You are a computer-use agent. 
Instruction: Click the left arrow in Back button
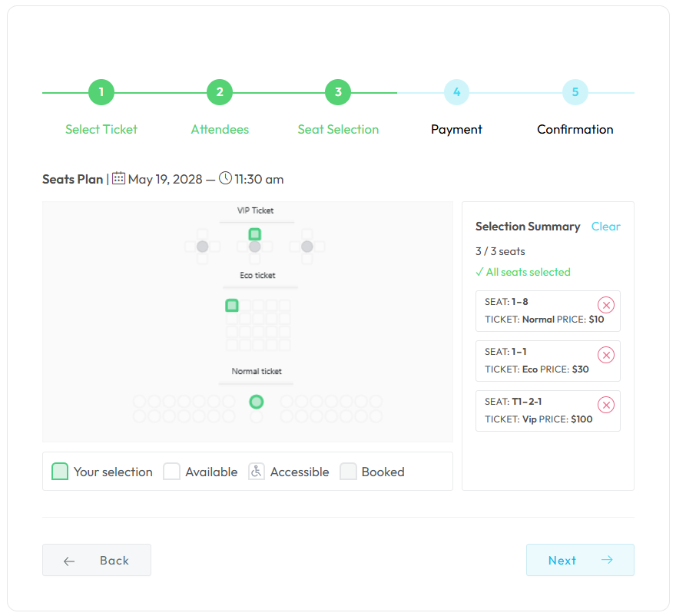click(69, 561)
